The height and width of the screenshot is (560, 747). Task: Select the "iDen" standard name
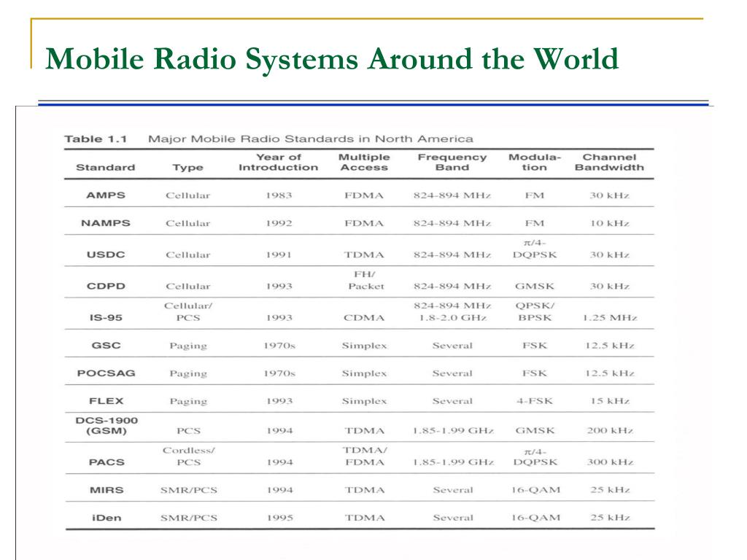coord(107,518)
